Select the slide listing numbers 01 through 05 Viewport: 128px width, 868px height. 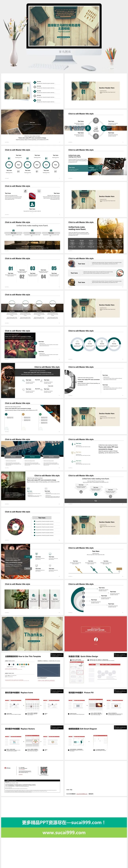pos(32,272)
